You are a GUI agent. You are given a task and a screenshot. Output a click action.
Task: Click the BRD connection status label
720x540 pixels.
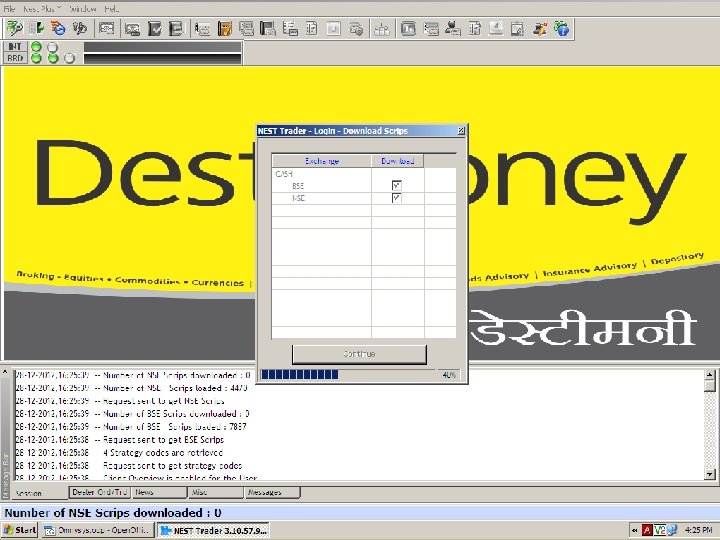(15, 58)
